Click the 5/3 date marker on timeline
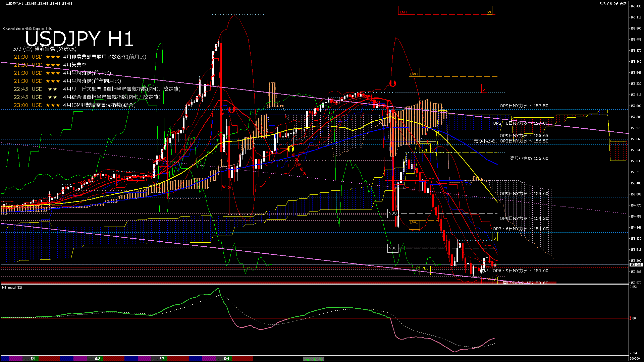Screen dimensions: 644x362 [x=162, y=359]
